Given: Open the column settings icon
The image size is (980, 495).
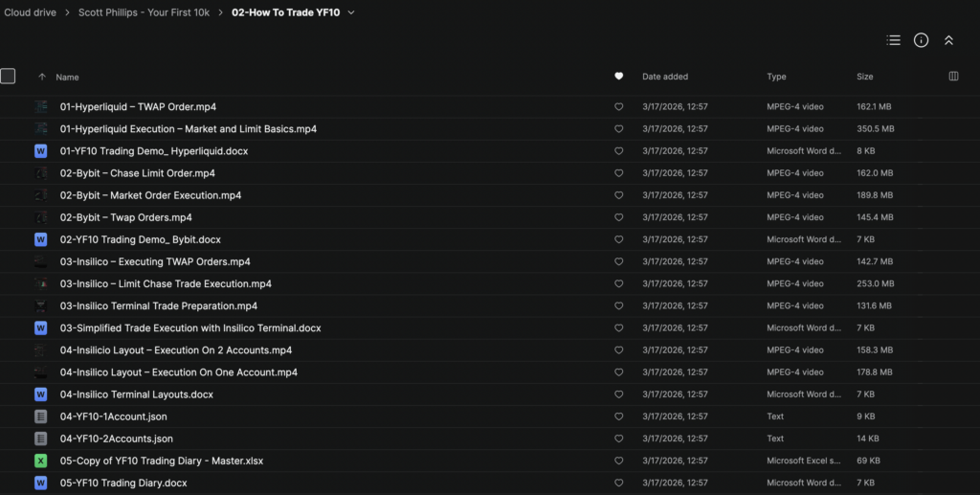Looking at the screenshot, I should [x=953, y=77].
